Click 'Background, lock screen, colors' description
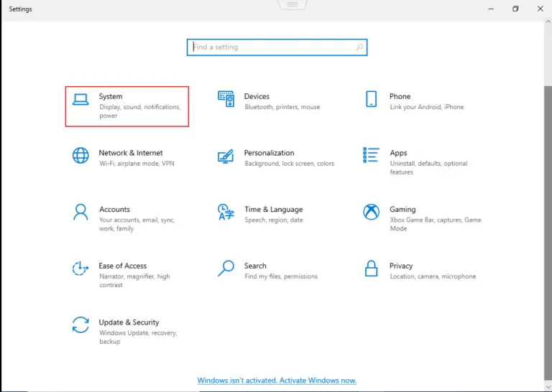The image size is (552, 392). (x=289, y=164)
